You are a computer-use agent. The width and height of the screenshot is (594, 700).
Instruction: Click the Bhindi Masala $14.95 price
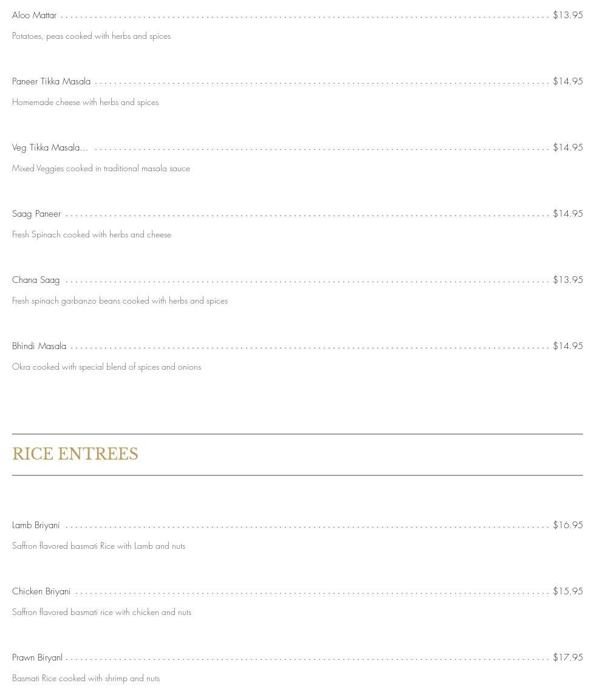[567, 346]
